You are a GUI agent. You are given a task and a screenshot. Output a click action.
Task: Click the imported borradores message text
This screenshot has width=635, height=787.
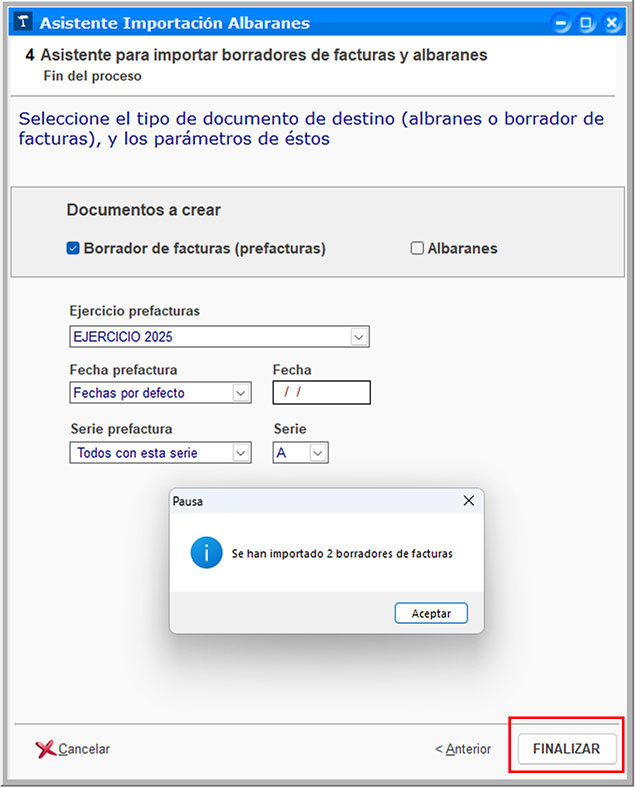point(342,553)
